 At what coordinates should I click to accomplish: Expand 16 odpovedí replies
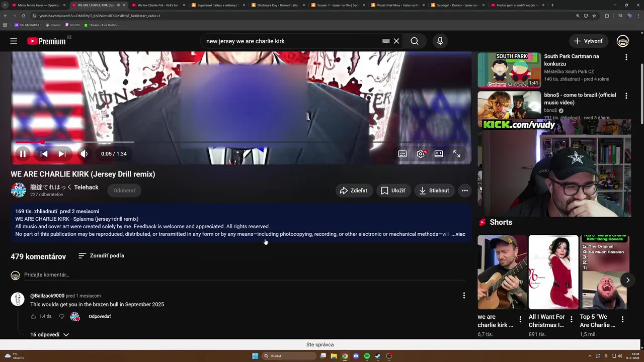49,334
